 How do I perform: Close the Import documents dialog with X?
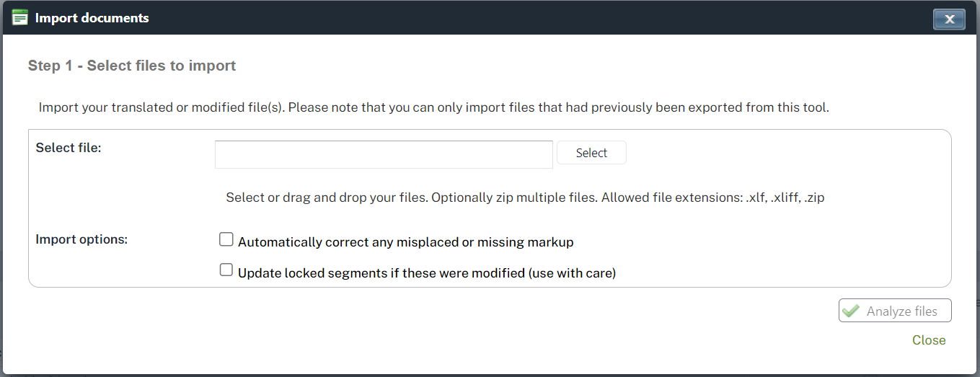point(949,19)
